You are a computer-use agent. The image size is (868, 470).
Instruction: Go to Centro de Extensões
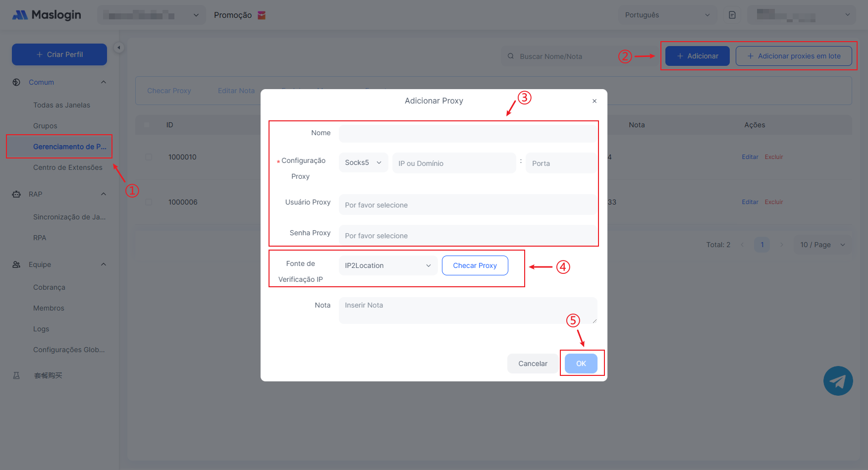[x=68, y=167]
